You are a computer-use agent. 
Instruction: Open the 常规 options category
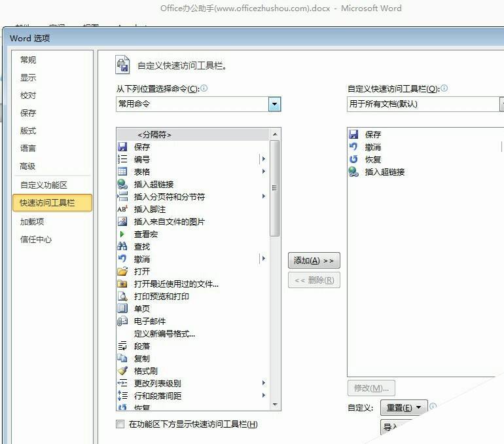(28, 60)
